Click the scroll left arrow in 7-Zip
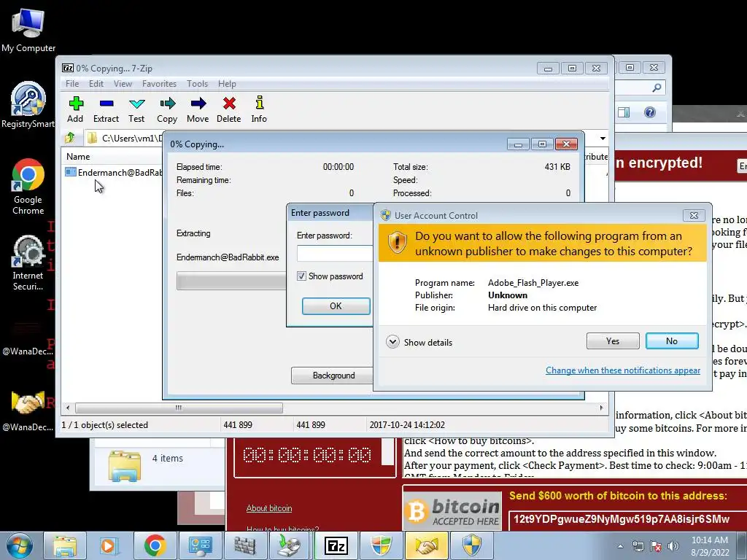 tap(68, 408)
